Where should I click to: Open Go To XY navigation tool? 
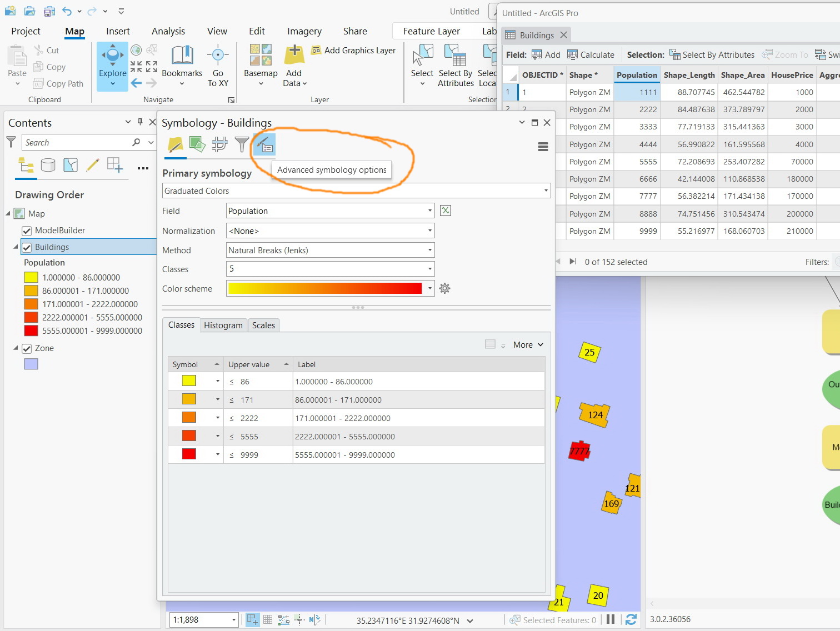(218, 66)
